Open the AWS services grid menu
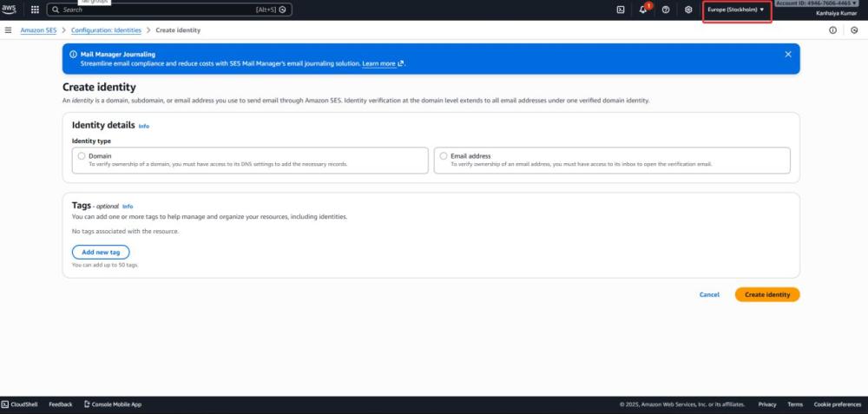 [x=35, y=10]
